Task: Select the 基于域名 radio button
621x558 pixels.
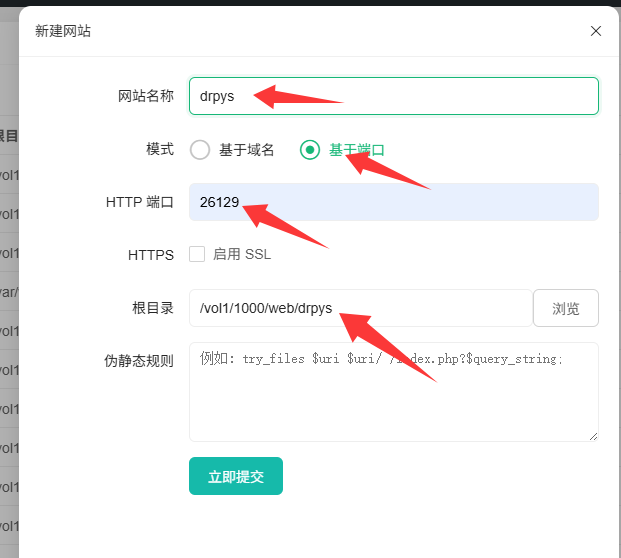Action: (200, 150)
